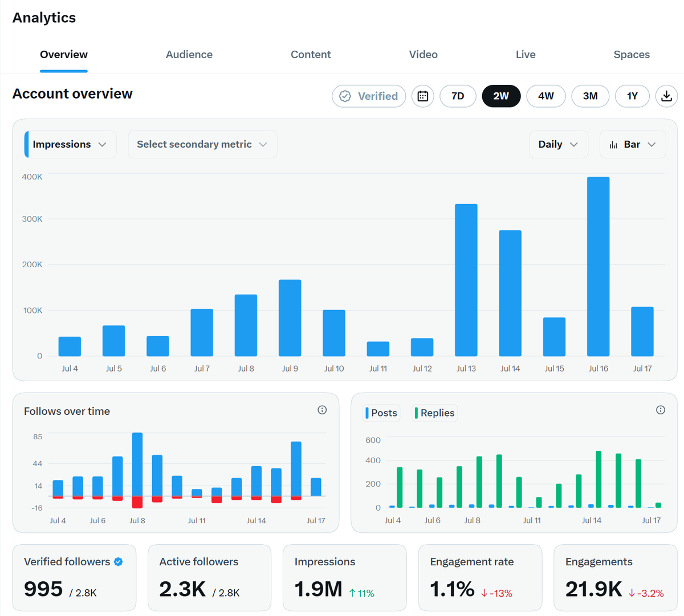684x616 pixels.
Task: Click the Jul 11 impressions bar
Action: coord(378,349)
